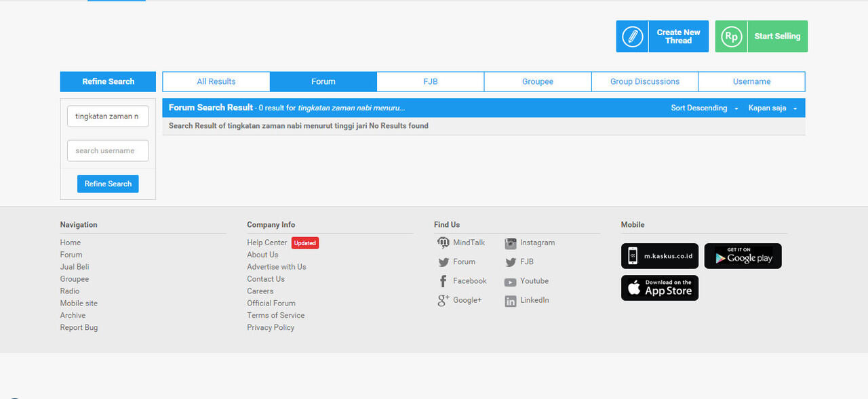
Task: Open the Get it on Google Play badge
Action: click(x=743, y=256)
